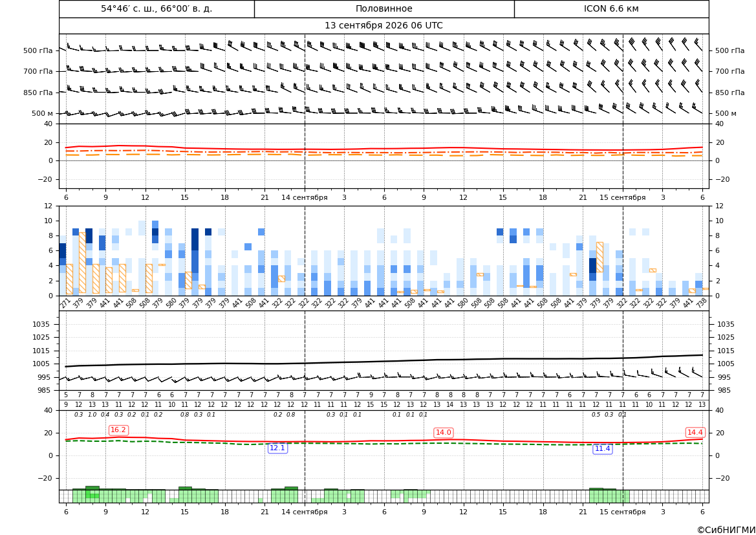Click the 15 сентября marker on bottom time axis

point(622,512)
